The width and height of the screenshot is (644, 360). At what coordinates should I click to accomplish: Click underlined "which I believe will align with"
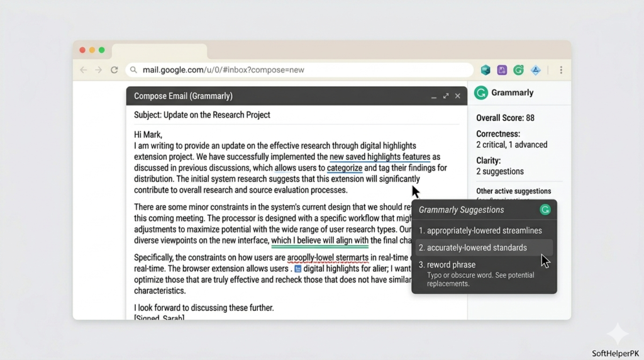(x=320, y=241)
